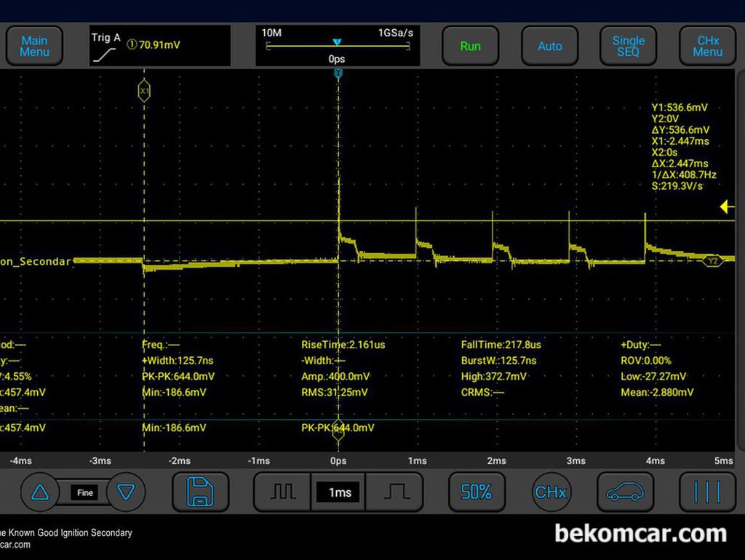
Task: Click the wide pulse timebase icon
Action: pos(394,492)
